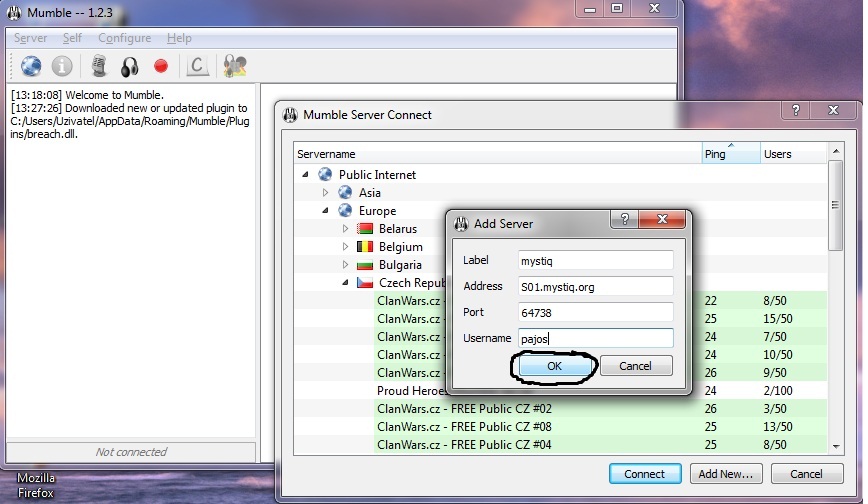868x504 pixels.
Task: Show server information via the info icon
Action: pos(62,66)
